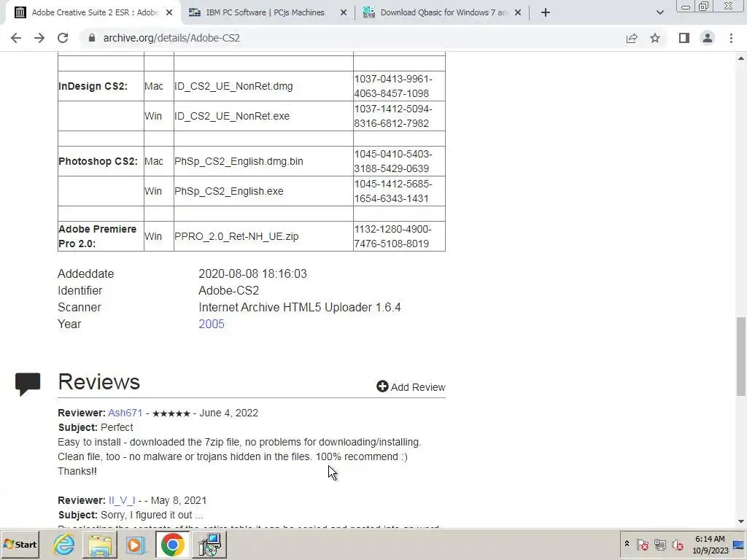Open a new browser tab
747x560 pixels.
pyautogui.click(x=546, y=12)
